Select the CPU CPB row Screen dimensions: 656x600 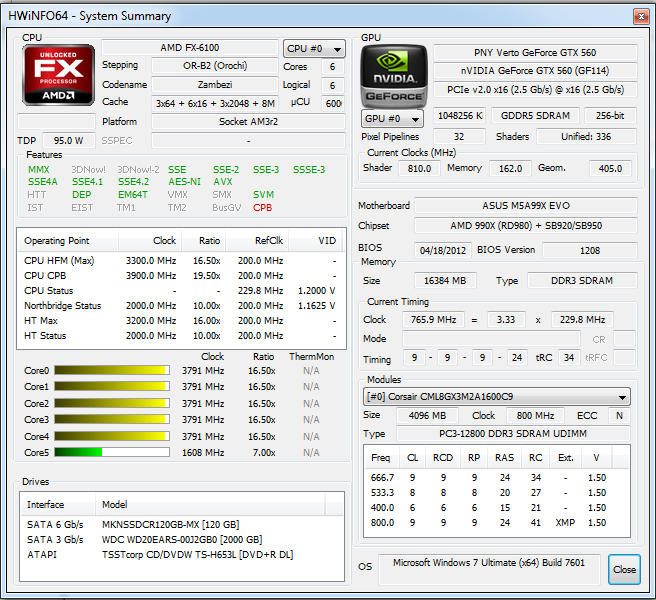click(x=181, y=276)
